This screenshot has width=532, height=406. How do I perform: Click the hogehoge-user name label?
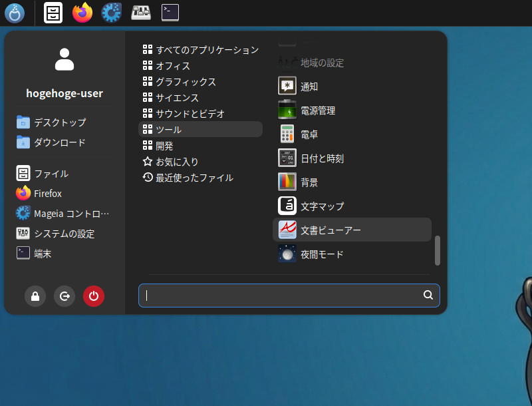click(x=65, y=93)
